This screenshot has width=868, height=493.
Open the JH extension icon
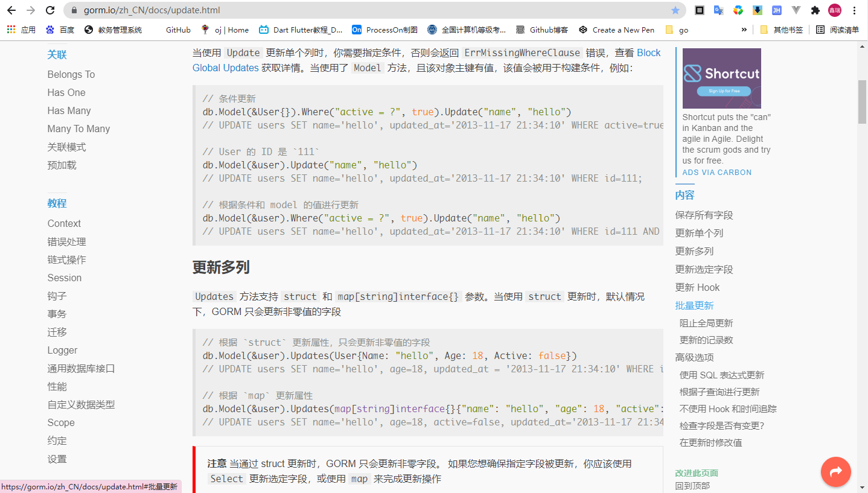777,10
